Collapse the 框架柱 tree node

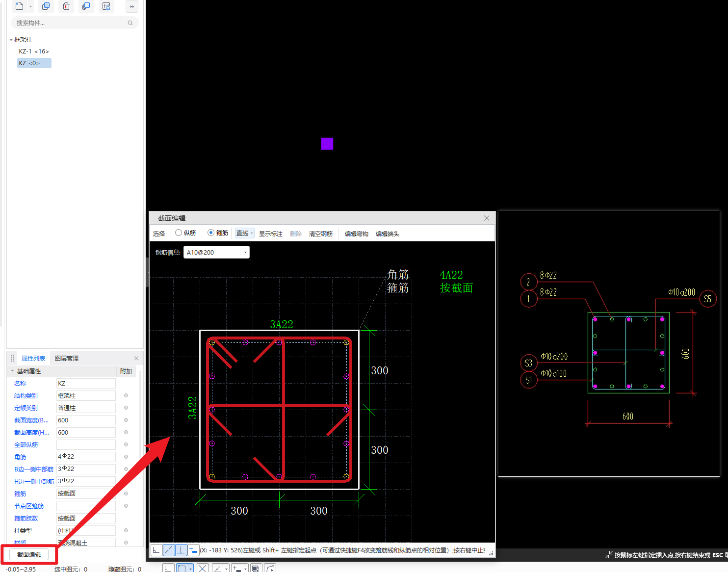coord(11,40)
